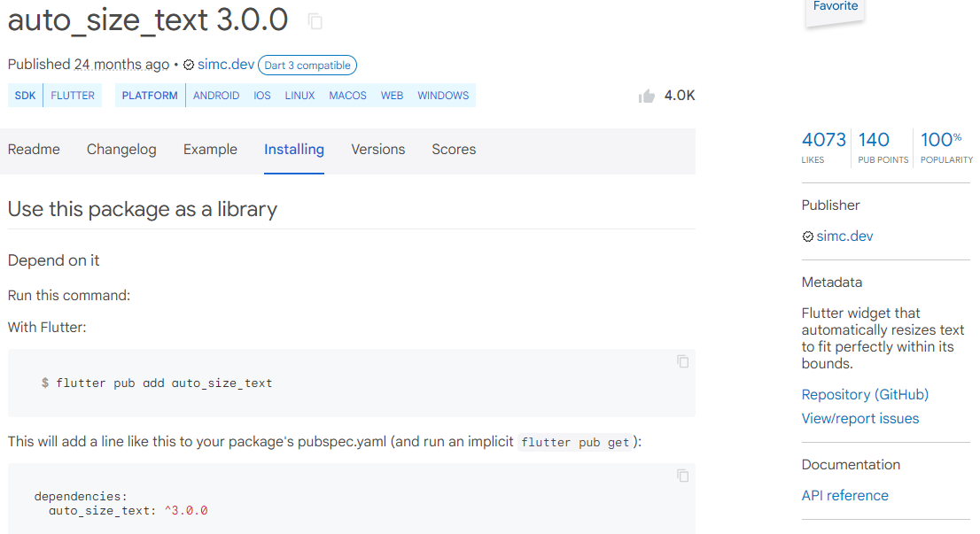
Task: Copy the pubspec dependencies snippet
Action: coord(682,476)
